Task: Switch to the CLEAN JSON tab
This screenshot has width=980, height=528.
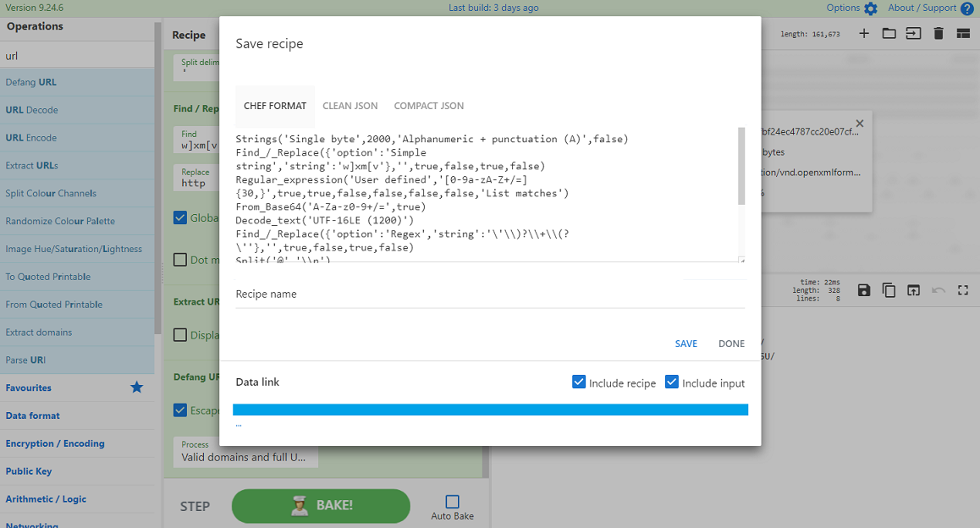Action: tap(350, 106)
